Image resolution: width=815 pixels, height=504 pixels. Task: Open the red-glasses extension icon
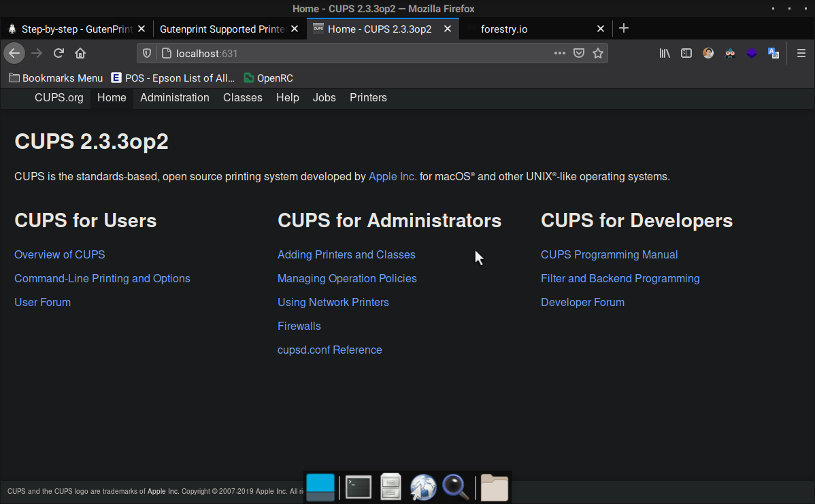[x=730, y=53]
